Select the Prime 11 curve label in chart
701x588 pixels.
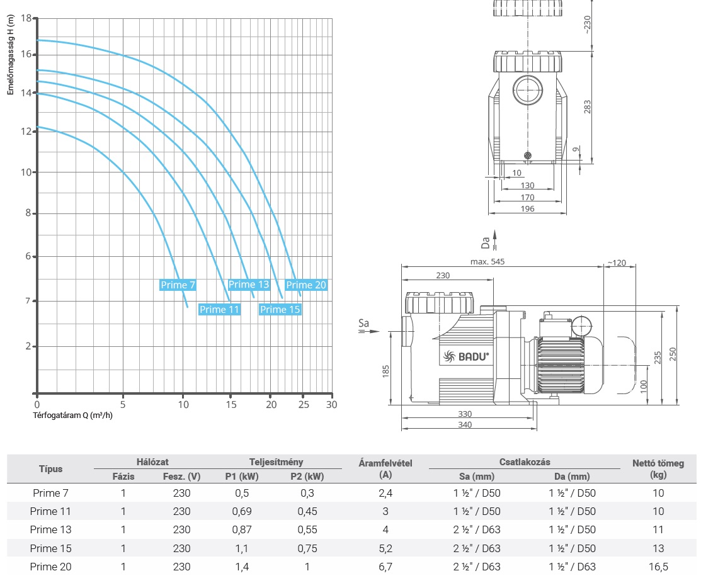click(219, 309)
